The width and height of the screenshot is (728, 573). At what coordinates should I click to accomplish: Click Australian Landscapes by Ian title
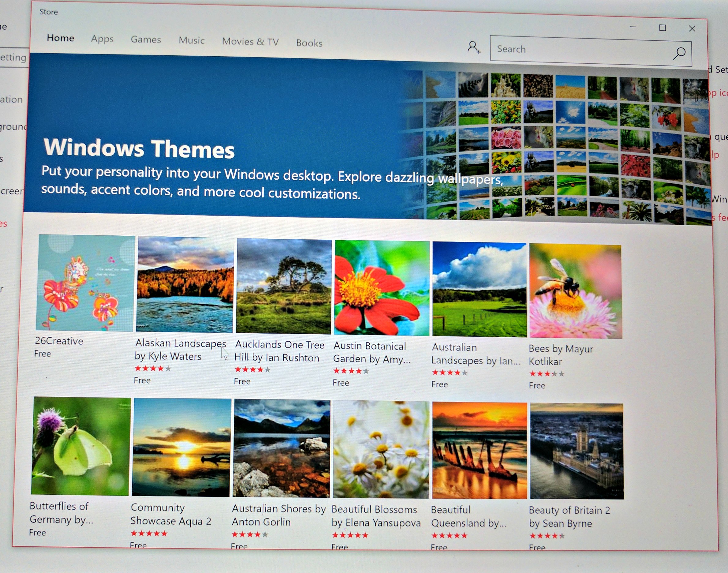point(476,354)
